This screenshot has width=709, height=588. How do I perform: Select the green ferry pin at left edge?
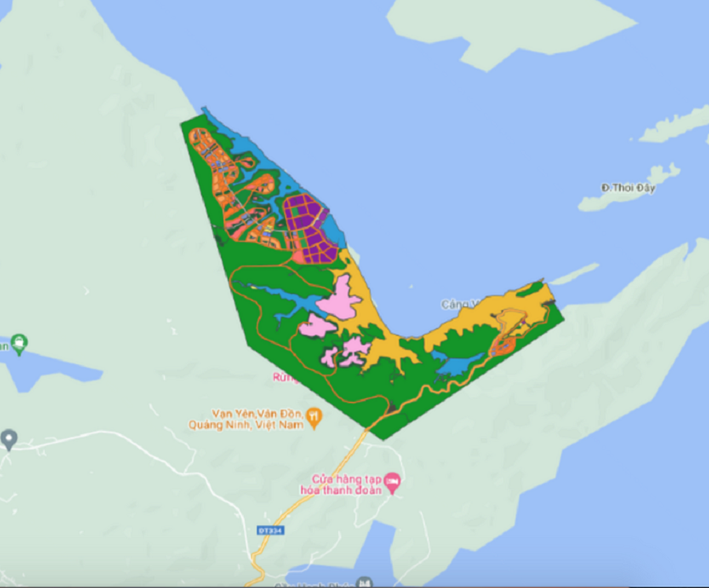click(19, 344)
